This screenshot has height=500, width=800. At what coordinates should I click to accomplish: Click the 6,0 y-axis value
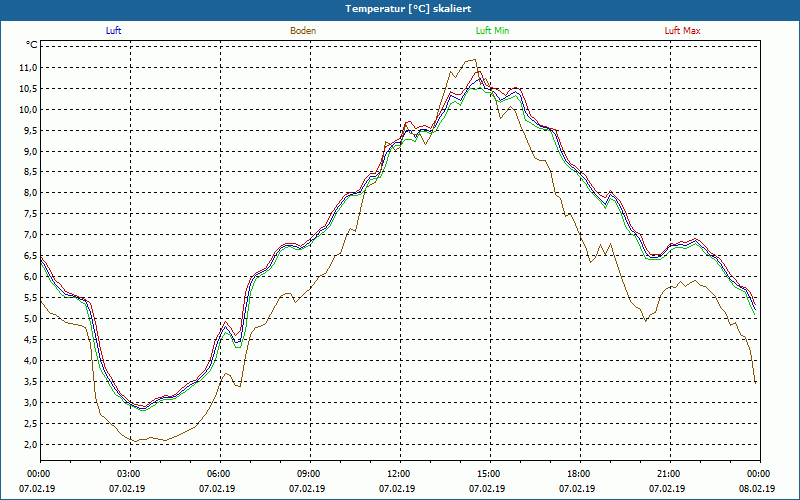pos(31,277)
